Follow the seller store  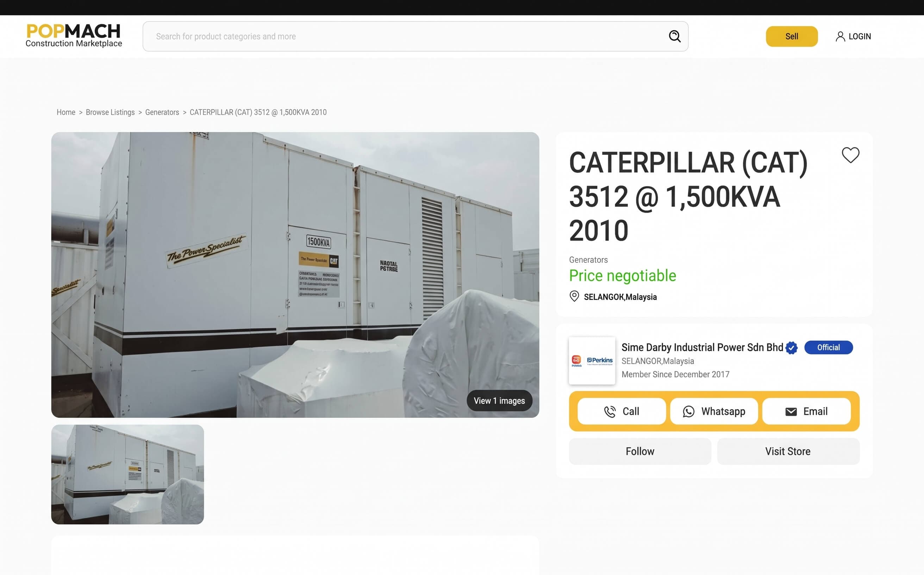click(x=640, y=451)
